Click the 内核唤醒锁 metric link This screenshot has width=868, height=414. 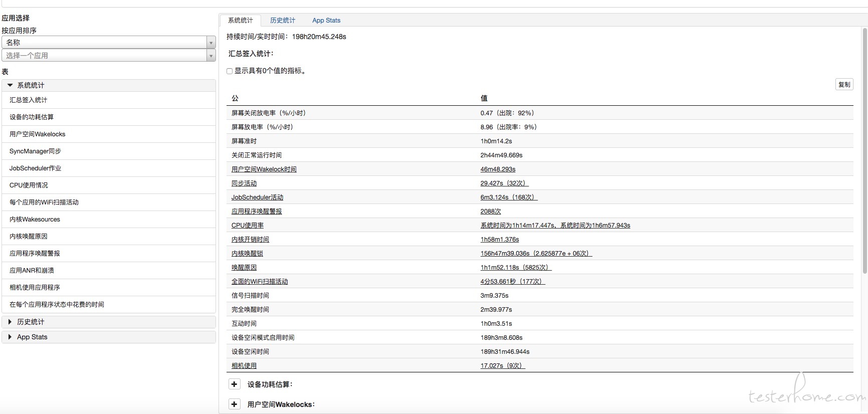[247, 254]
